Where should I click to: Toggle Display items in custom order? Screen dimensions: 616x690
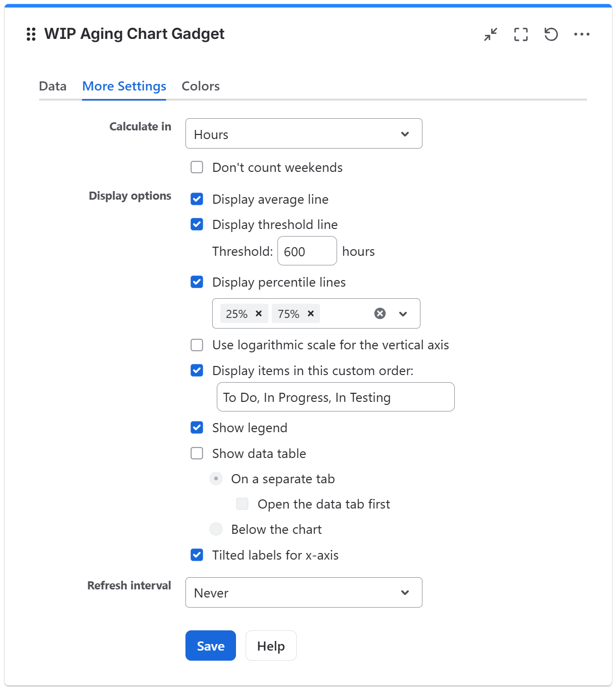coord(197,371)
